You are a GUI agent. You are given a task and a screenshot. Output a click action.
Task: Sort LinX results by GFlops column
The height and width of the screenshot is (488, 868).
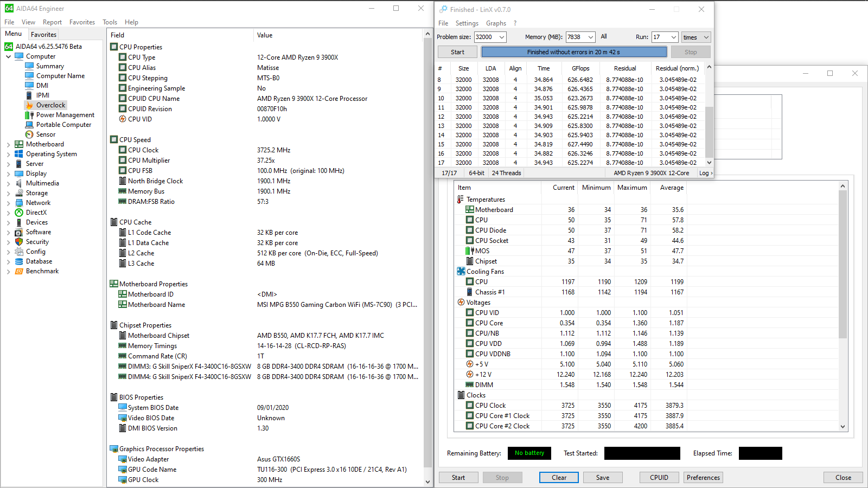[x=580, y=68]
